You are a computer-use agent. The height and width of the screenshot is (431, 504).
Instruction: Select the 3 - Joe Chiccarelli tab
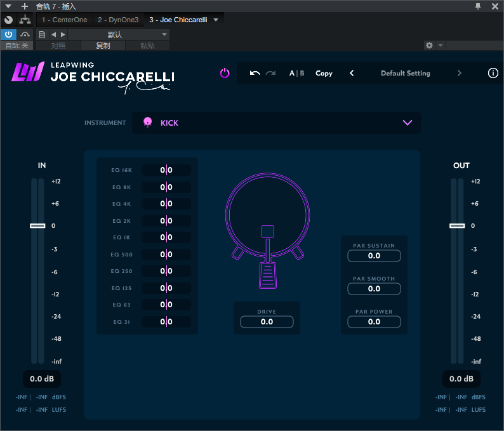point(178,20)
